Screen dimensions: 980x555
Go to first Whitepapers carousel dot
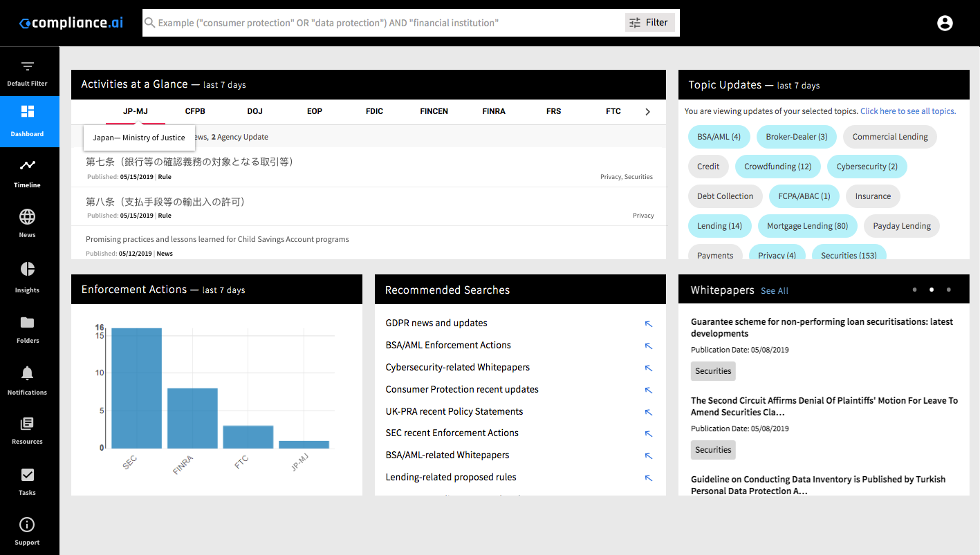915,290
